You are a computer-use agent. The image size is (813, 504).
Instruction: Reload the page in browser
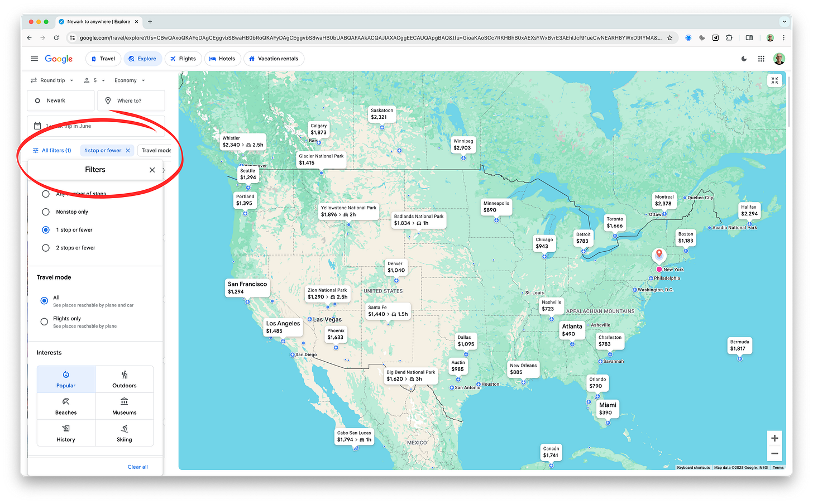(56, 38)
